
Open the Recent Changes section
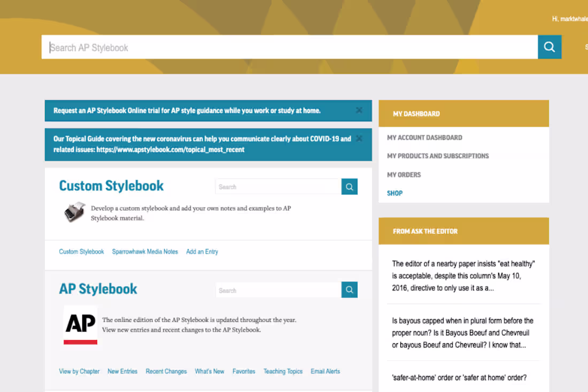click(x=166, y=371)
